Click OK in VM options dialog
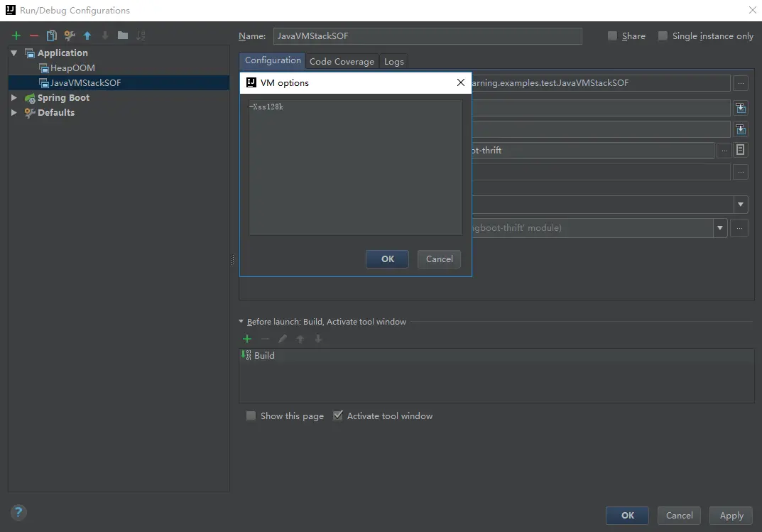 [387, 259]
